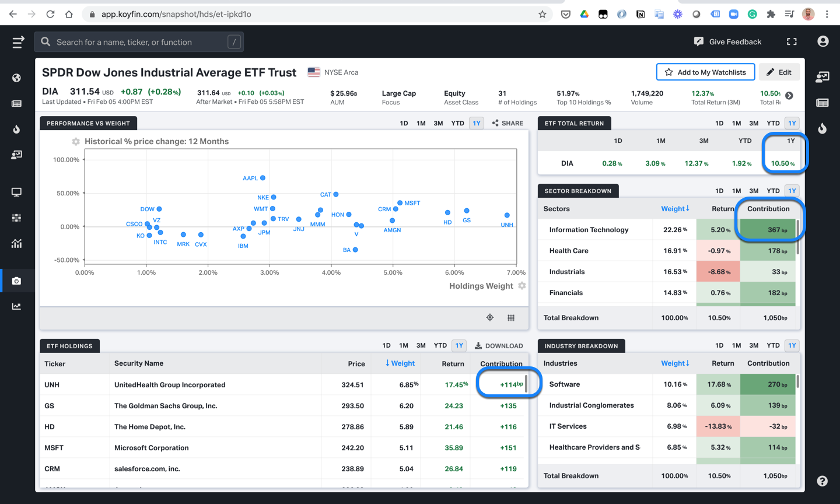Image resolution: width=840 pixels, height=504 pixels.
Task: Click the search for name or ticker field
Action: (139, 42)
